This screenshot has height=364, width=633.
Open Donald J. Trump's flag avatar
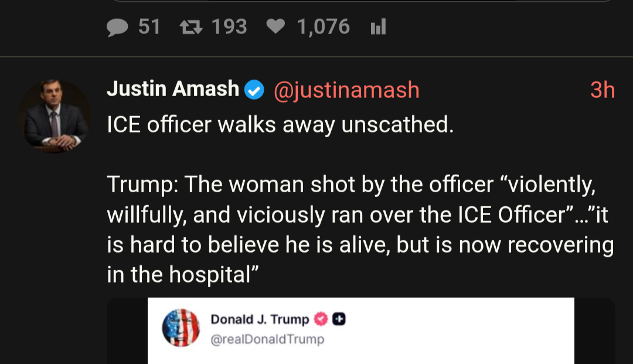pyautogui.click(x=181, y=328)
